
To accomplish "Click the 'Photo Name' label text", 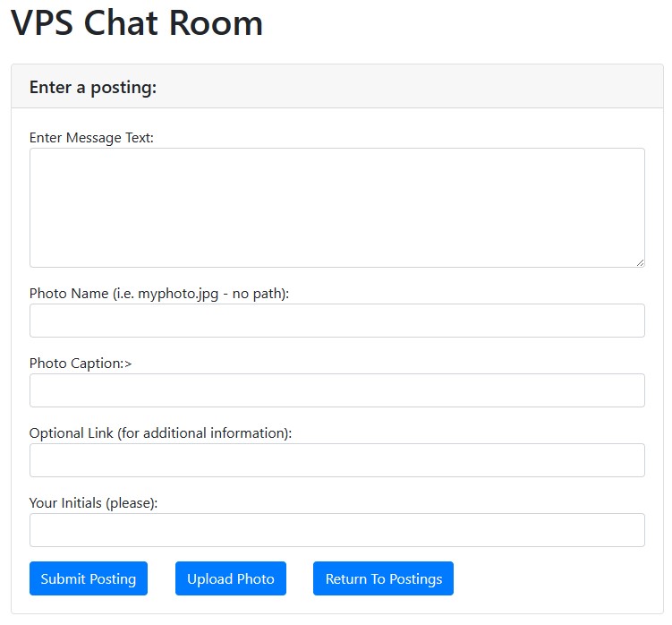I will (x=69, y=294).
